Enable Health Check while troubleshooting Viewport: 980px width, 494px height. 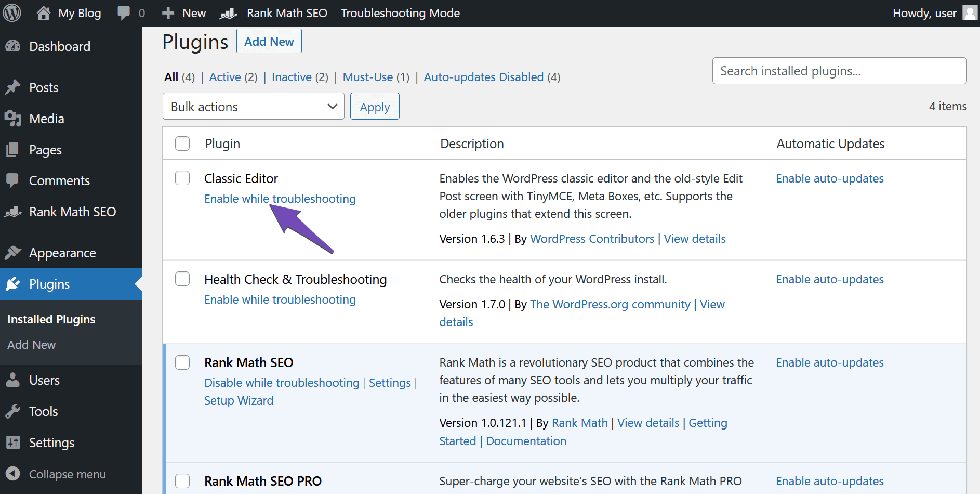click(x=280, y=300)
